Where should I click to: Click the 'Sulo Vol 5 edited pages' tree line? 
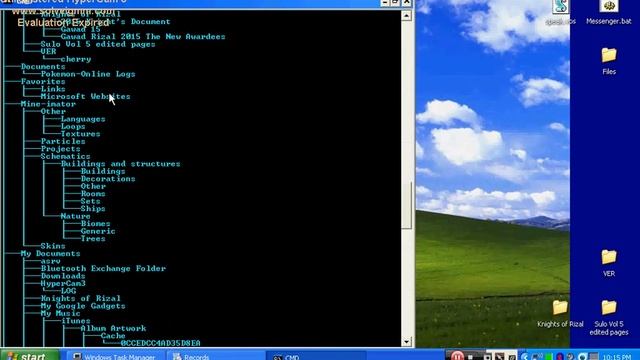click(98, 44)
